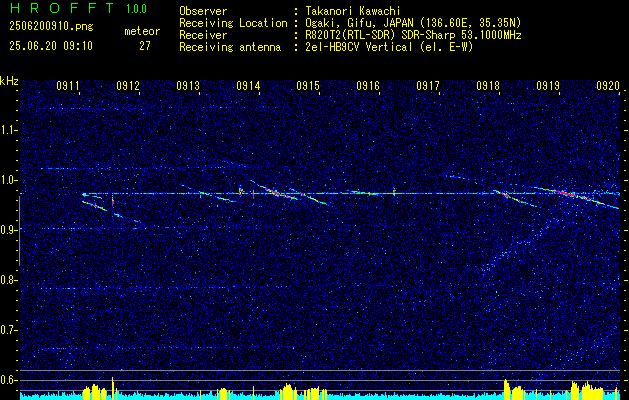
Task: Click the 0916 time marker
Action: pos(368,85)
